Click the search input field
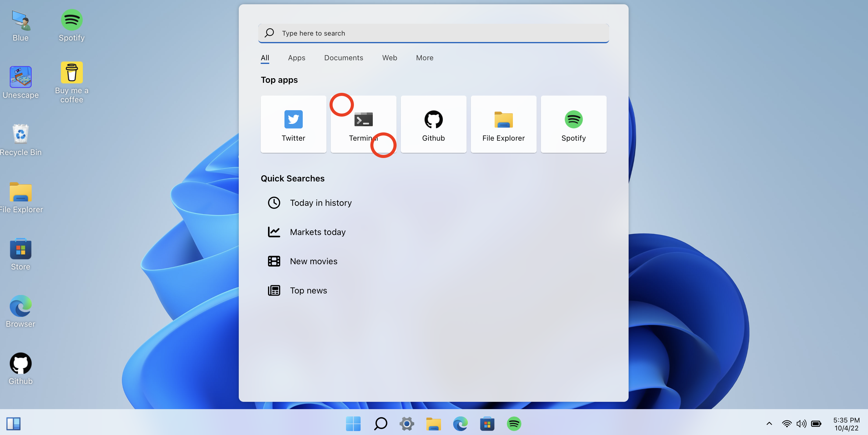868x435 pixels. (433, 33)
